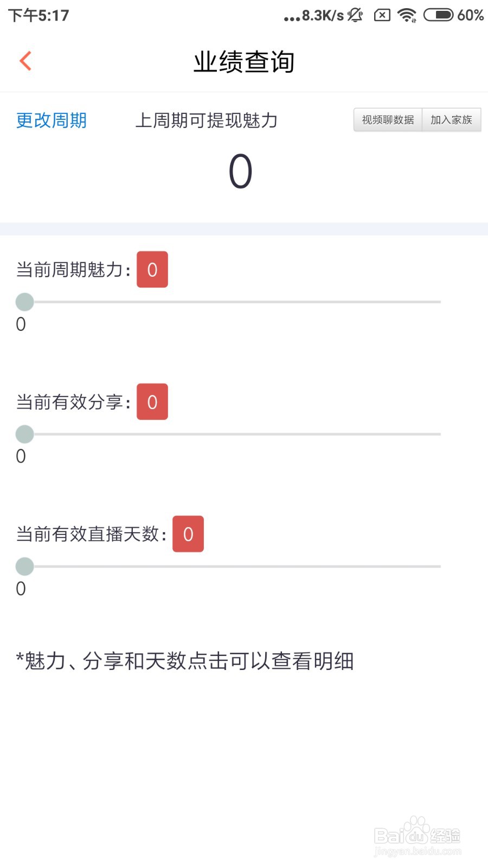Image resolution: width=488 pixels, height=868 pixels.
Task: Tap red badge next to 当前周期魅力
Action: [152, 270]
